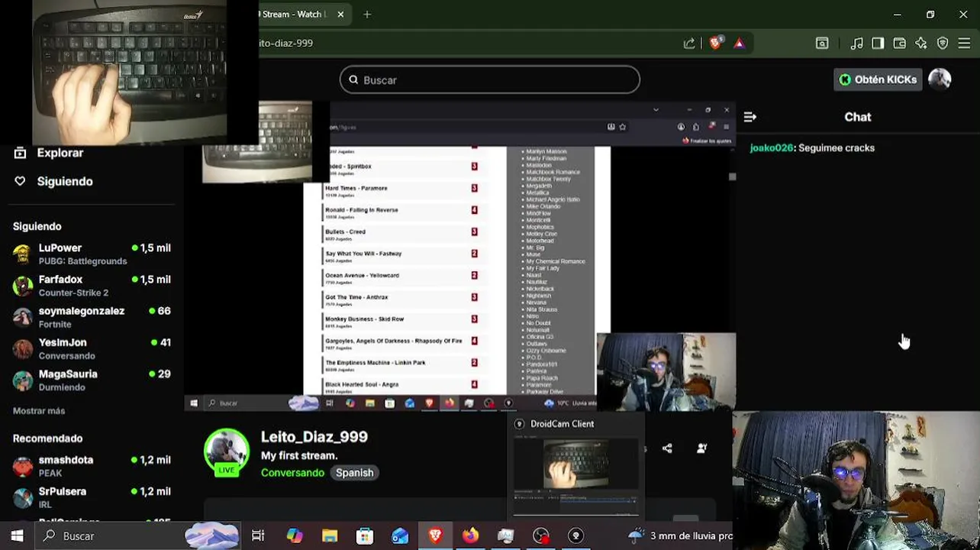The width and height of the screenshot is (980, 550).
Task: Click the Spanish language tag
Action: [354, 473]
